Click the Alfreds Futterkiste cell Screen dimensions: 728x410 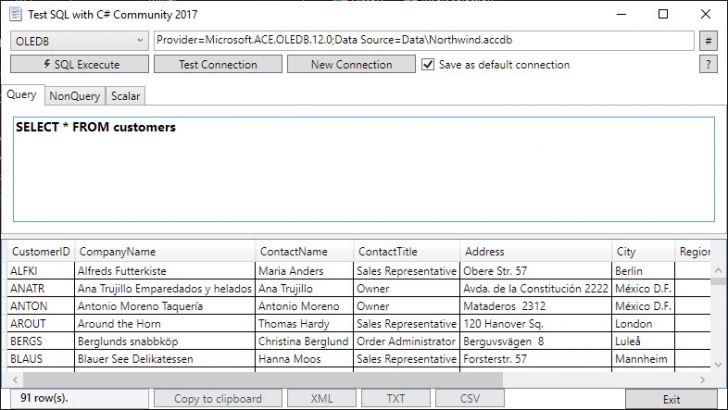164,271
